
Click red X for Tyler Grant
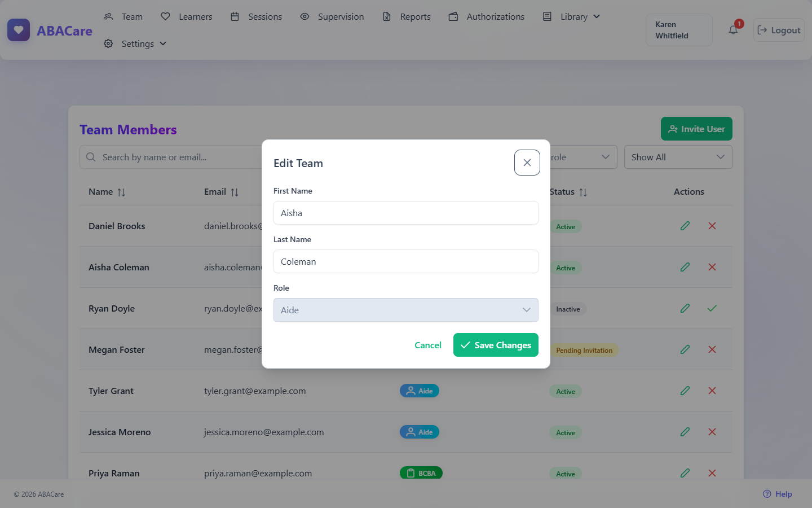(712, 391)
